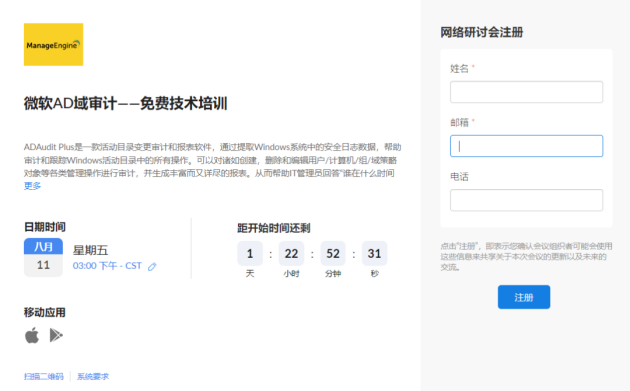The height and width of the screenshot is (391, 630).
Task: Click the hours countdown box showing 22
Action: point(291,254)
